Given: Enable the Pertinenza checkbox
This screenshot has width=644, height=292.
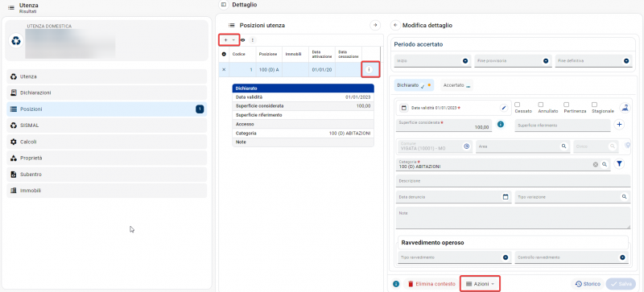Looking at the screenshot, I should click(x=566, y=105).
